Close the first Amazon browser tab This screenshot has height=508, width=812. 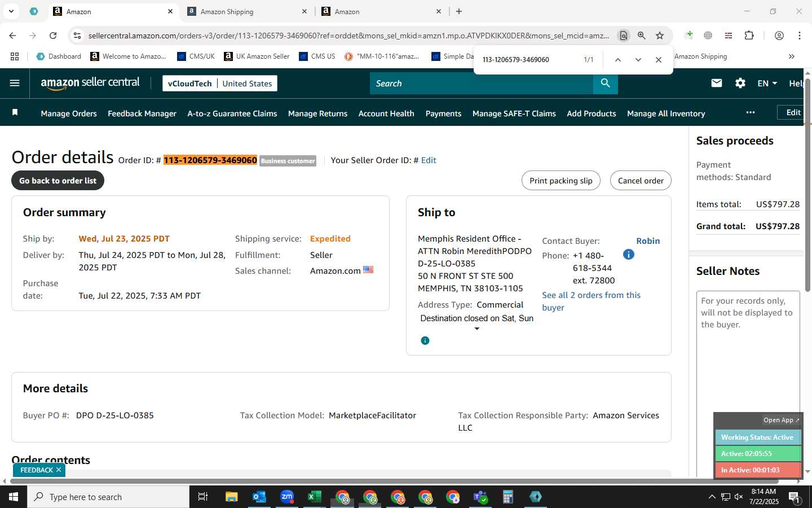(x=170, y=11)
